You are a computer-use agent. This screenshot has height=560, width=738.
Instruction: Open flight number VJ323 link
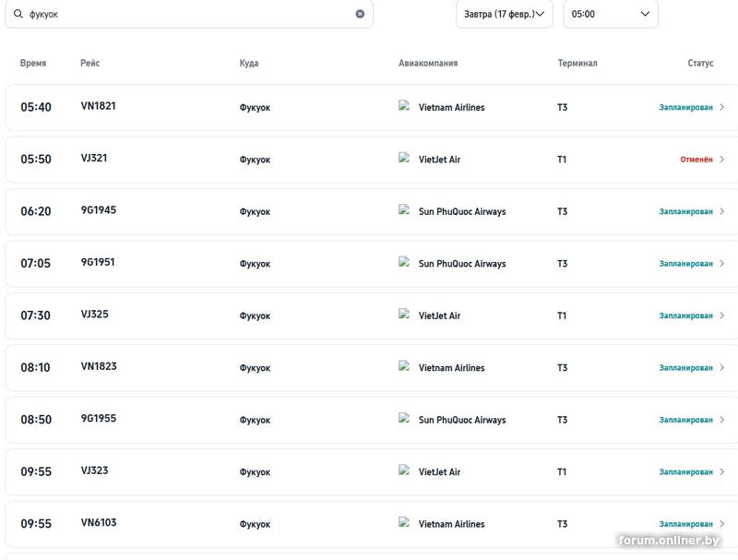coord(94,471)
